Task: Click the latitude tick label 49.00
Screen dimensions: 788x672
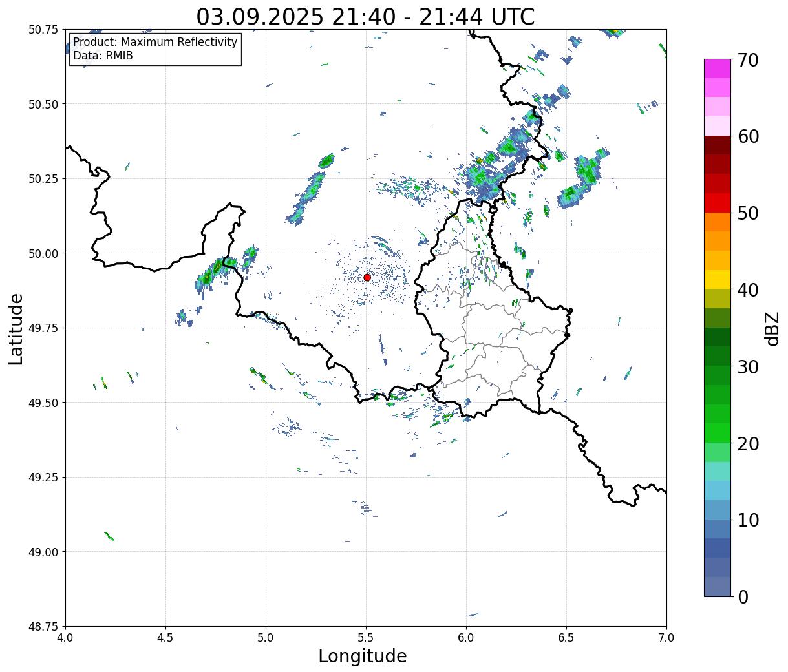Action: click(43, 552)
